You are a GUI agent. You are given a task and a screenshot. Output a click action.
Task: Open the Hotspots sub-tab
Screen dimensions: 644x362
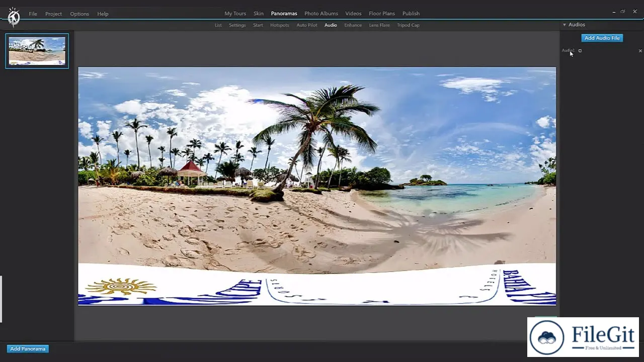(x=280, y=25)
